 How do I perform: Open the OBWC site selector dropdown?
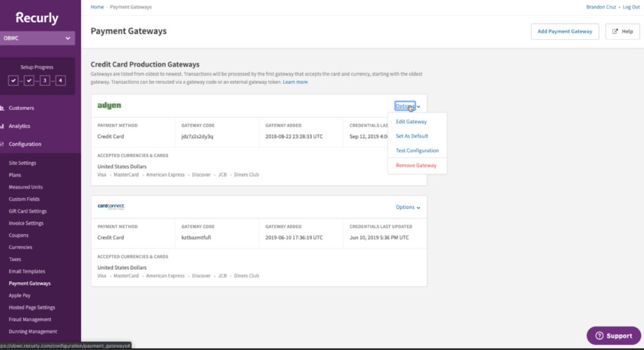[x=37, y=38]
